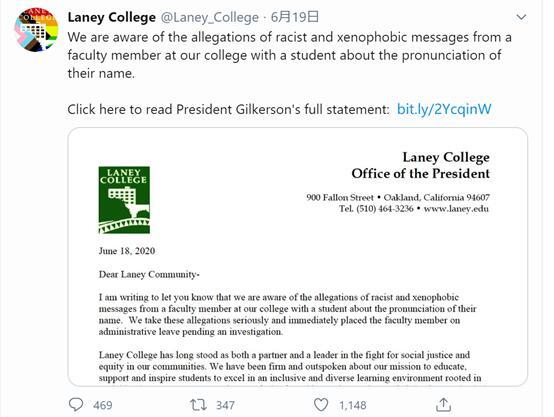Open the Laney College display name

point(112,17)
